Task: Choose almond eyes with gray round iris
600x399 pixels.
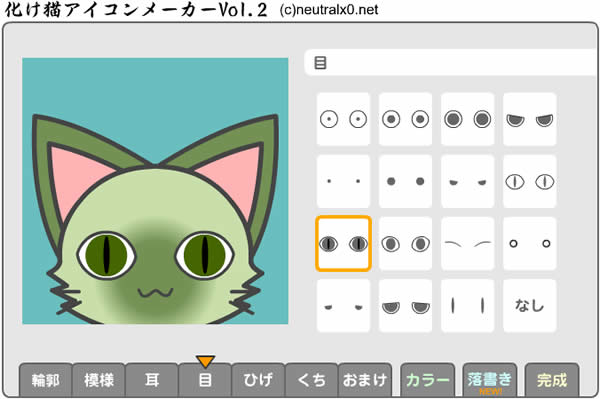Action: [405, 244]
